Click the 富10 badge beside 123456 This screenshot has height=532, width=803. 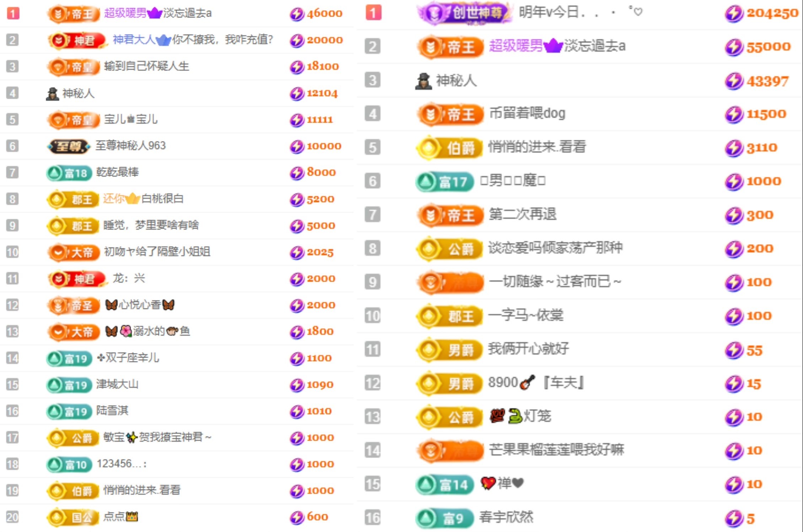tap(69, 465)
